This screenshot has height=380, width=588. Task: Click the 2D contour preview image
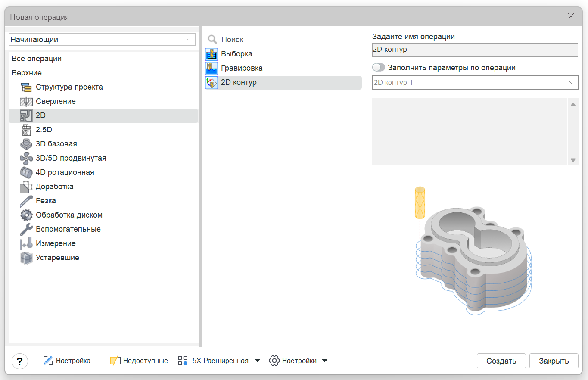tap(474, 250)
